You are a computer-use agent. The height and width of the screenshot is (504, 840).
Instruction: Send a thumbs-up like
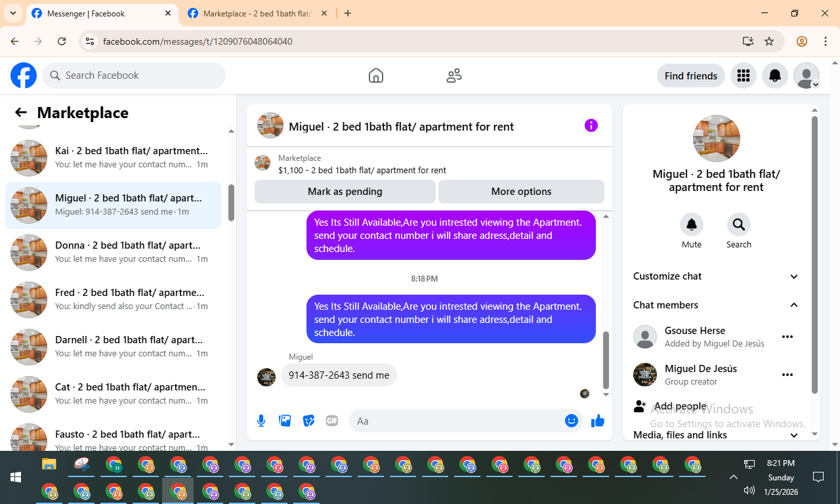pos(598,421)
